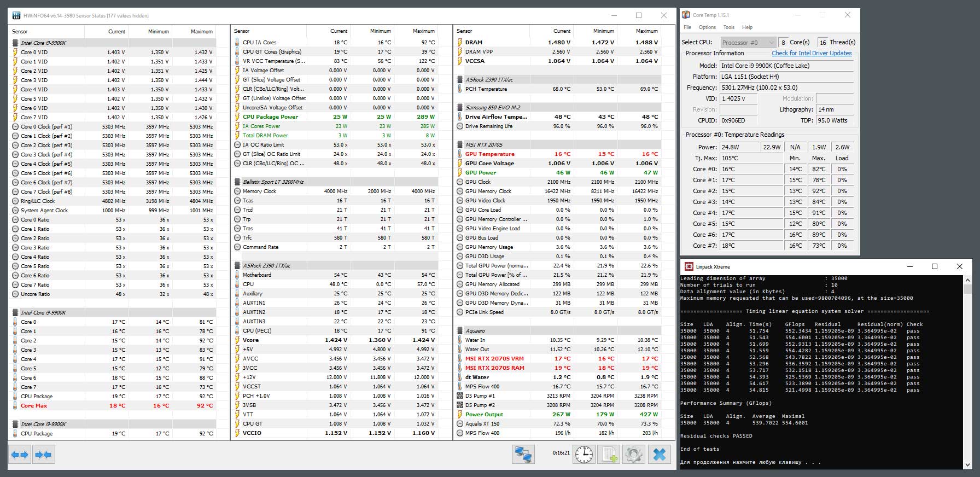Open the Options menu in Core Temp
The width and height of the screenshot is (980, 477).
pyautogui.click(x=707, y=27)
